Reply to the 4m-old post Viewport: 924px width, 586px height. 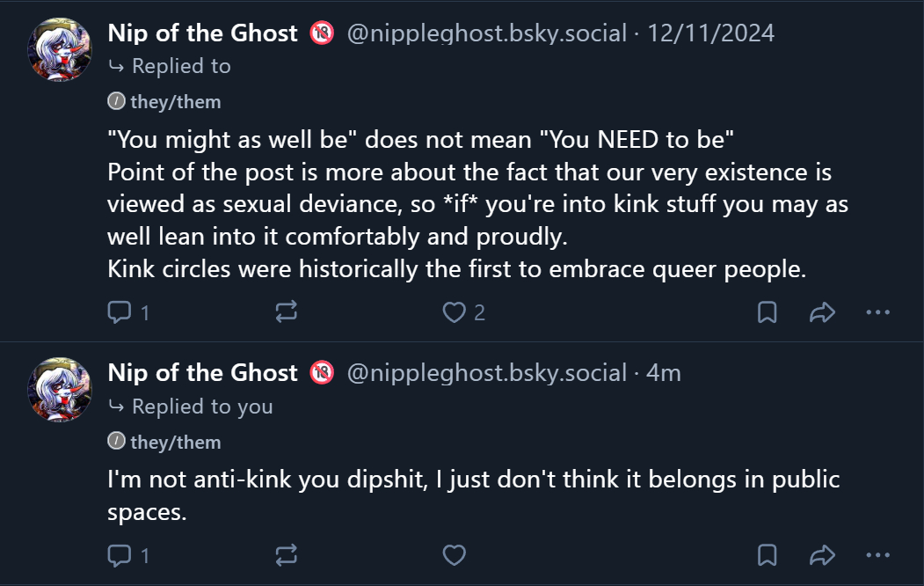[x=119, y=555]
